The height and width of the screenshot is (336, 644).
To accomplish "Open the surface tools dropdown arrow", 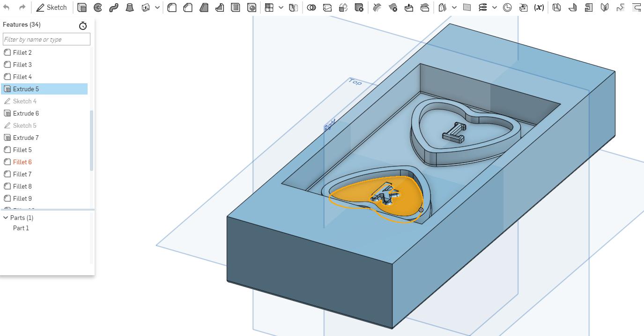I will [x=454, y=7].
